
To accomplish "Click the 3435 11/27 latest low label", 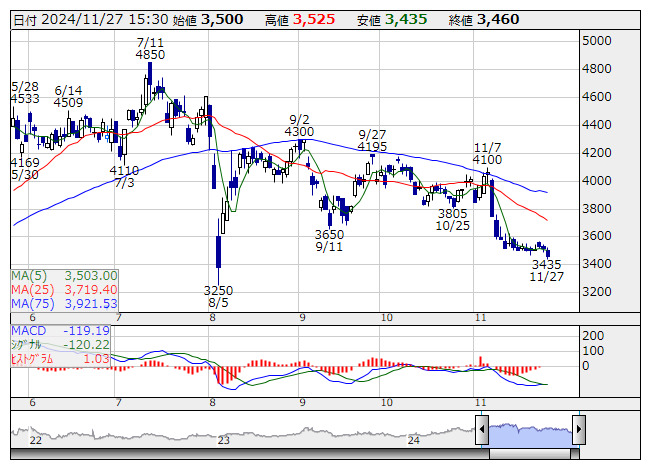I will tap(546, 270).
